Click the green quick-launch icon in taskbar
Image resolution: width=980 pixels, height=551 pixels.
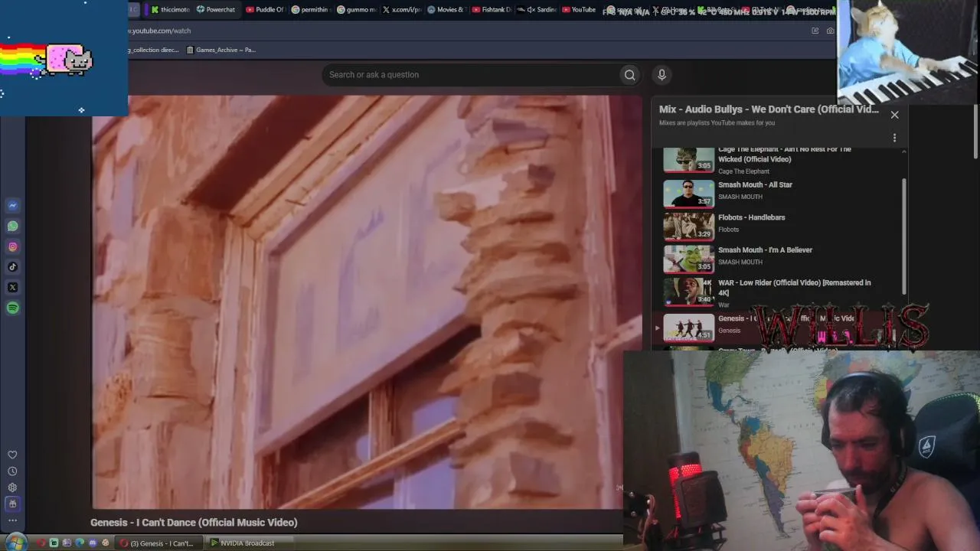pos(54,543)
